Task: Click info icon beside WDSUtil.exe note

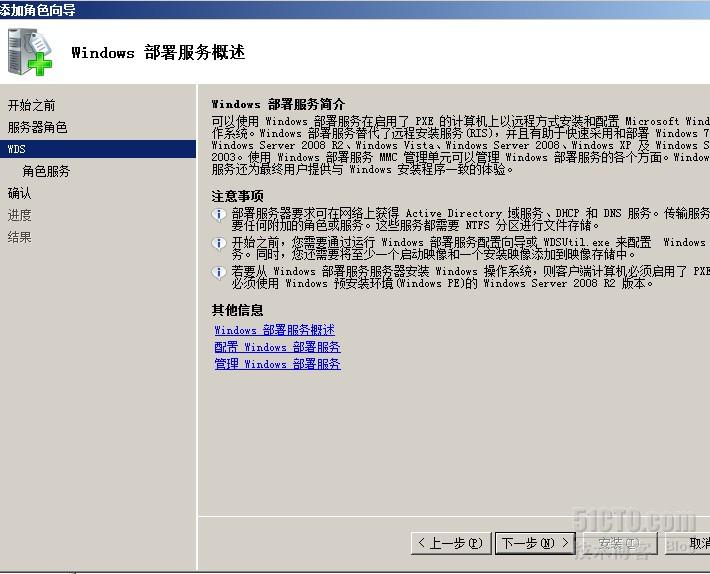Action: pos(219,244)
